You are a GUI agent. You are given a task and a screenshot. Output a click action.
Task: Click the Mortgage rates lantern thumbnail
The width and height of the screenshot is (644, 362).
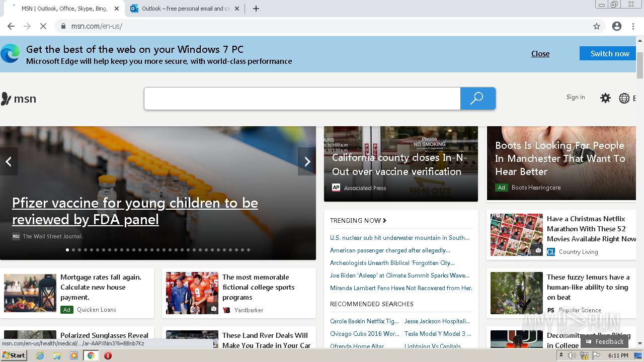[30, 293]
